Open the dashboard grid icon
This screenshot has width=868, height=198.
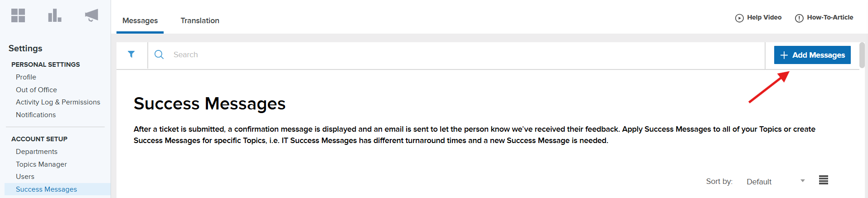coord(18,15)
